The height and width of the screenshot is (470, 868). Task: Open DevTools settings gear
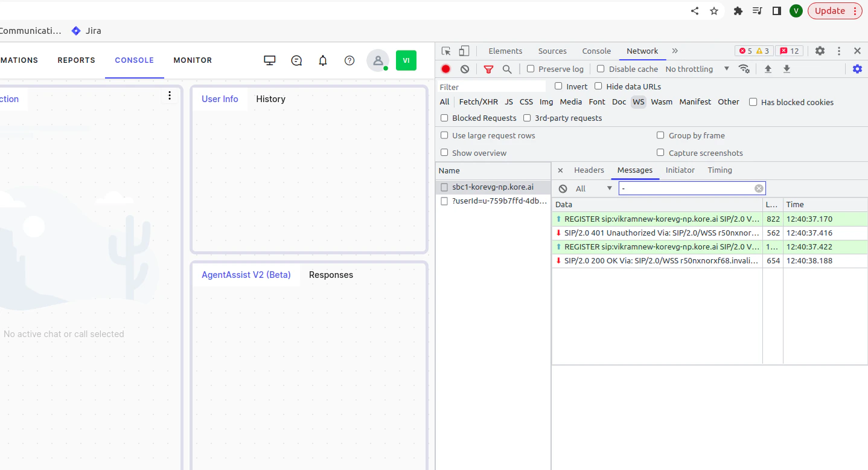point(820,51)
